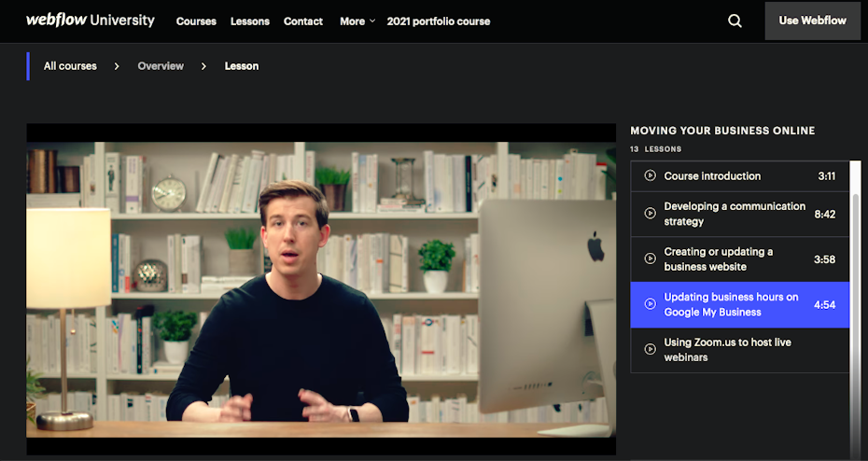Expand the More dropdown menu
Image resolution: width=868 pixels, height=461 pixels.
(357, 21)
